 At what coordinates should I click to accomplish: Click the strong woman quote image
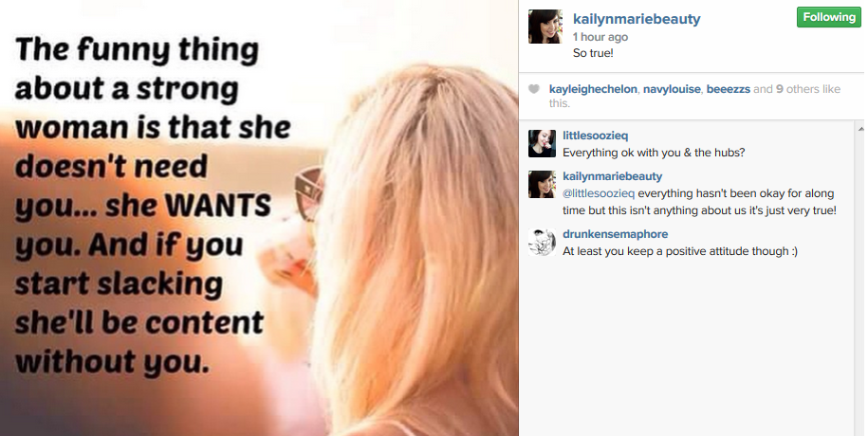click(259, 218)
